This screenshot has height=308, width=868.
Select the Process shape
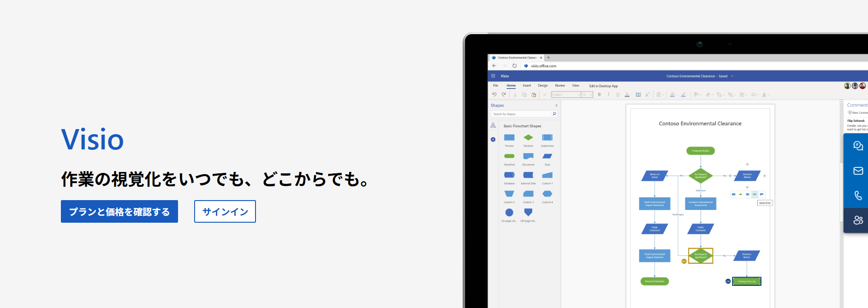[509, 137]
